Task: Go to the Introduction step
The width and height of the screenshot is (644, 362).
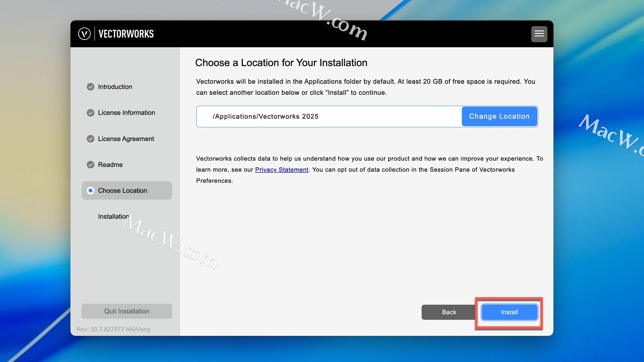Action: click(x=115, y=87)
